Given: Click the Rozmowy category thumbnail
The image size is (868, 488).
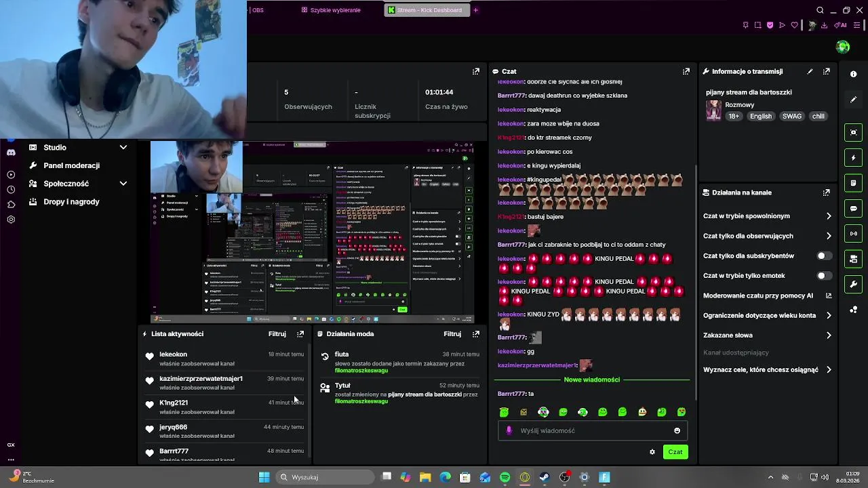Looking at the screenshot, I should pos(713,110).
